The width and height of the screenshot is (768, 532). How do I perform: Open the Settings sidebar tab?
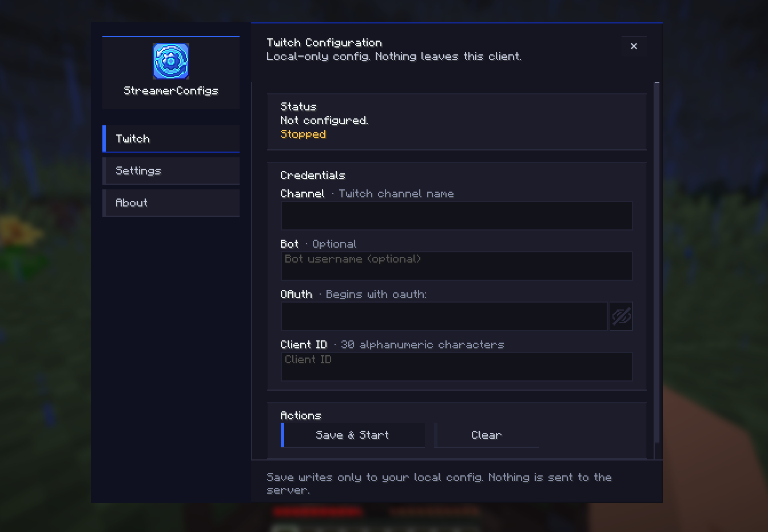coord(171,171)
